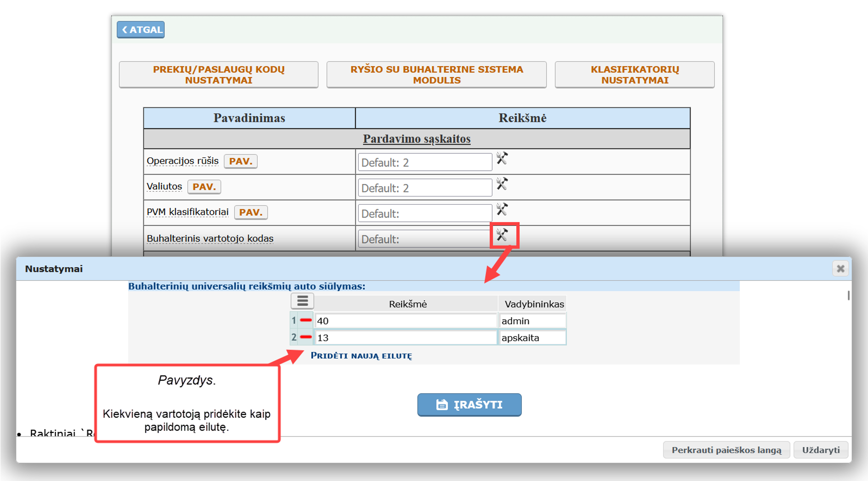Click Vadybininkas field containing admin

533,321
